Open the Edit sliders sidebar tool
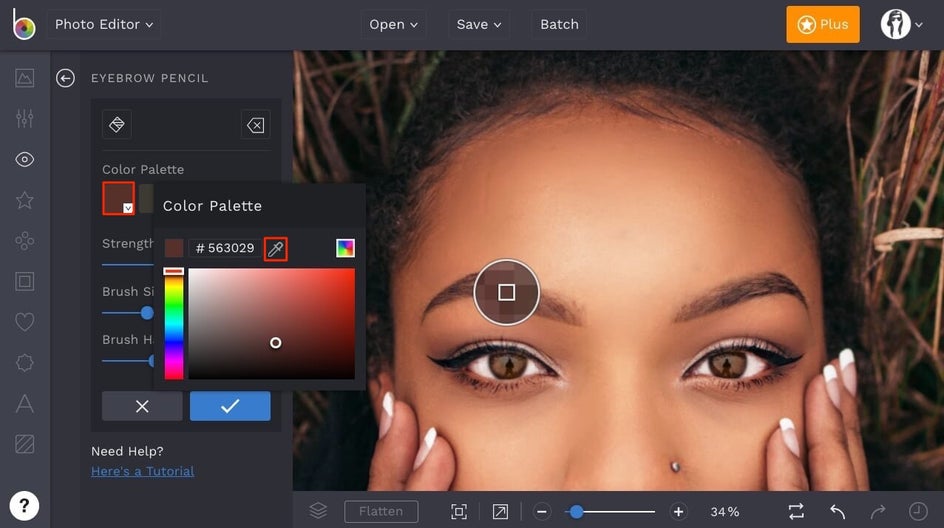Screen dimensions: 944x528 pyautogui.click(x=25, y=119)
